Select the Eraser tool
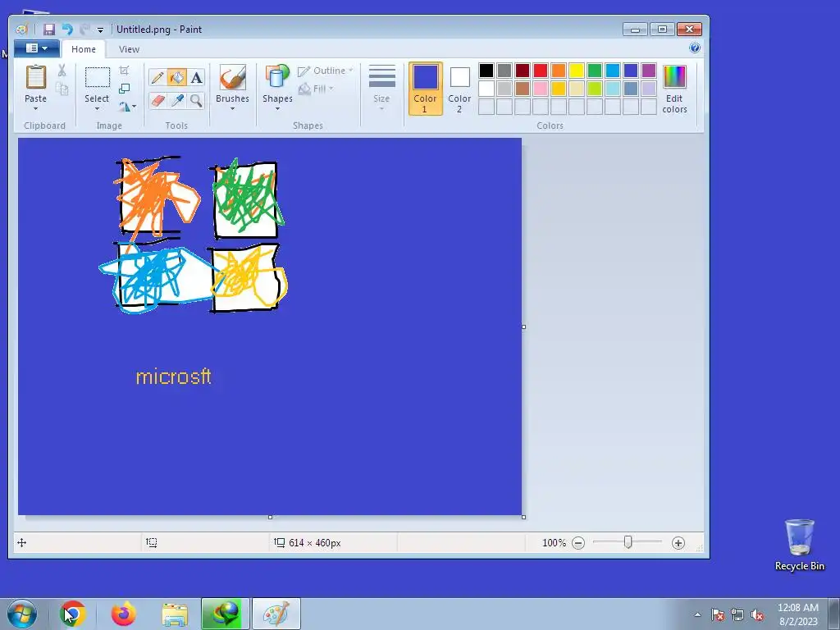 click(157, 100)
